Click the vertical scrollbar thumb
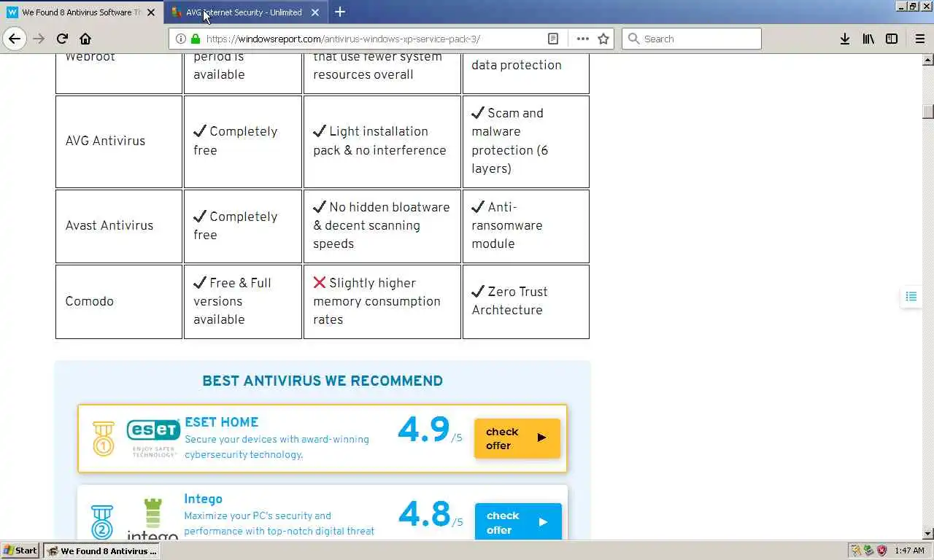 (927, 111)
